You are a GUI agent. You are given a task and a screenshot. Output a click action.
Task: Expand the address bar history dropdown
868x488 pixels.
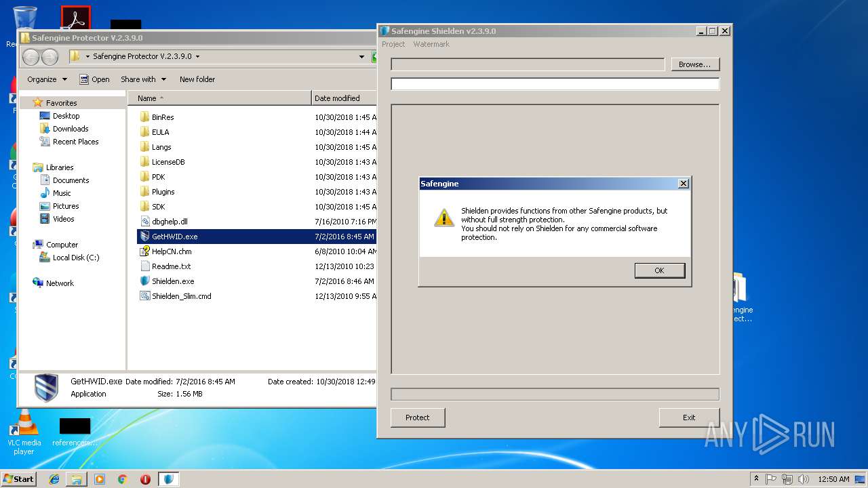tap(362, 57)
